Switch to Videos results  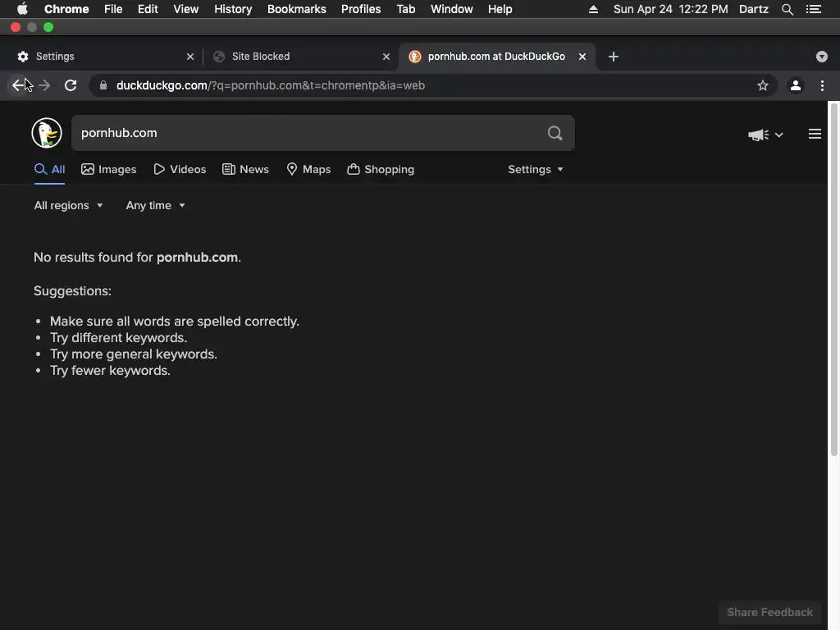coord(180,169)
